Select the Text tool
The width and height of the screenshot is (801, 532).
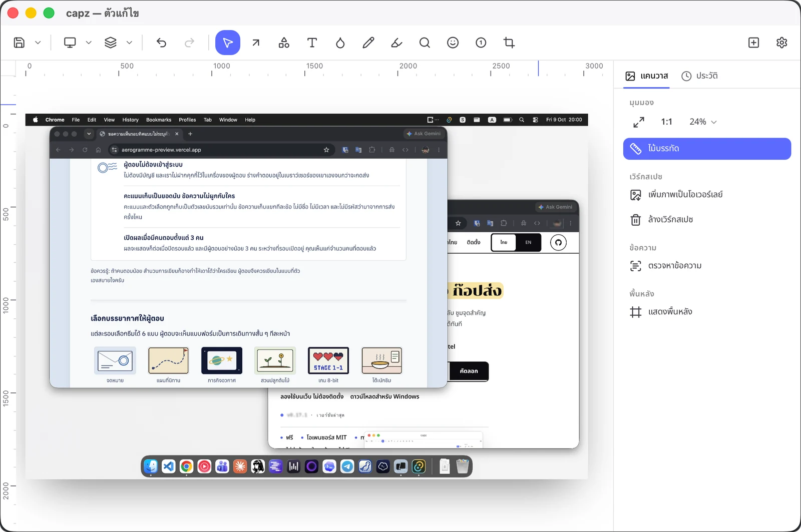[312, 43]
